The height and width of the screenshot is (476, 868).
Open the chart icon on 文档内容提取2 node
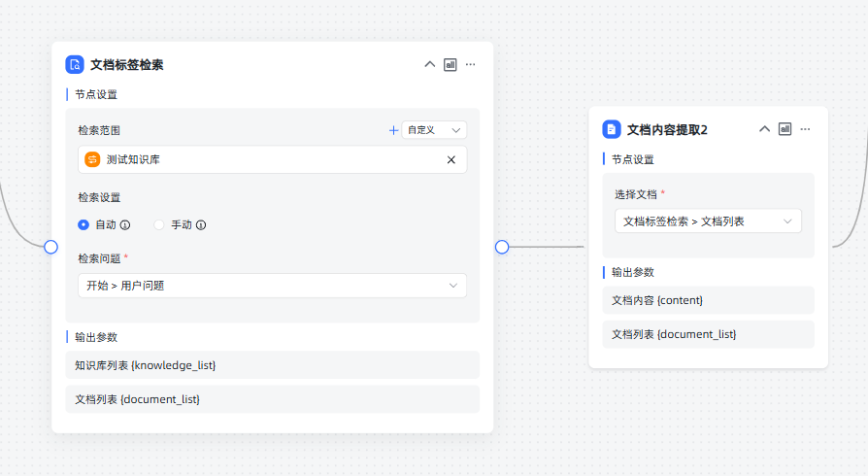tap(785, 129)
